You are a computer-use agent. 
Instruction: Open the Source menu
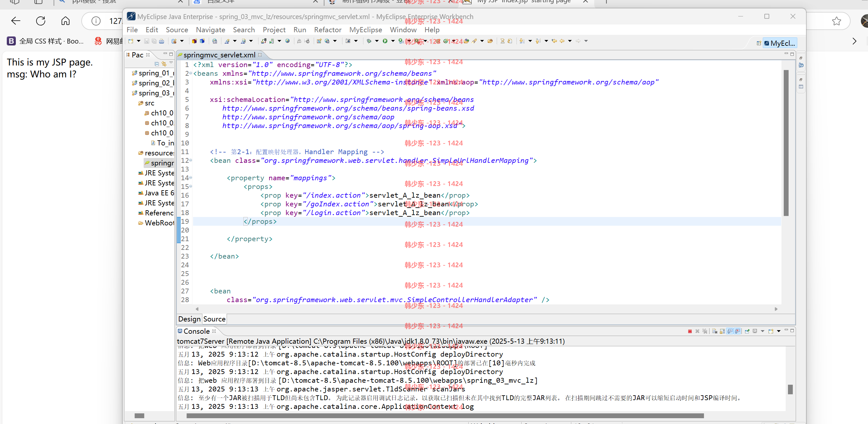click(177, 30)
